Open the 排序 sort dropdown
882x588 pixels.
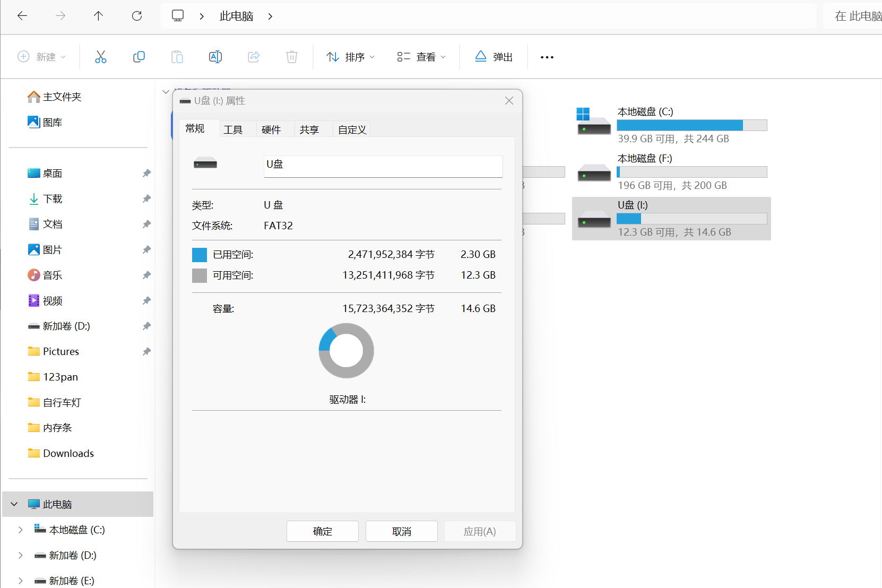[x=350, y=57]
